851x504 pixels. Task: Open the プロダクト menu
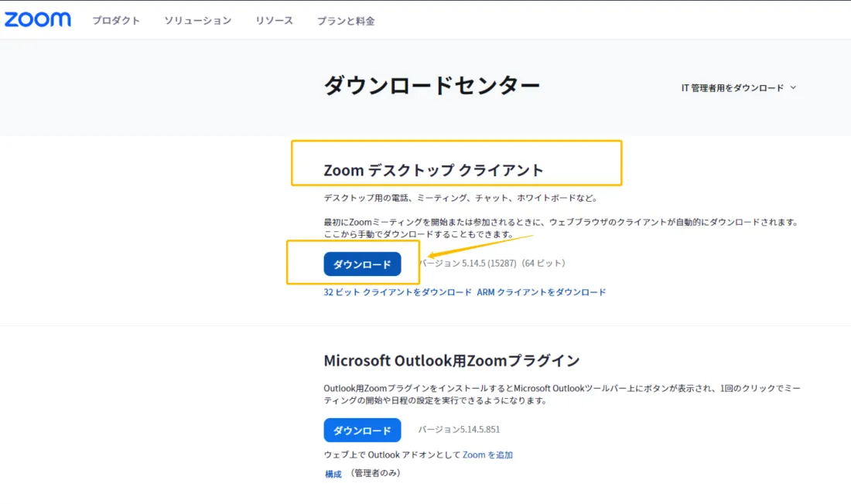(116, 21)
